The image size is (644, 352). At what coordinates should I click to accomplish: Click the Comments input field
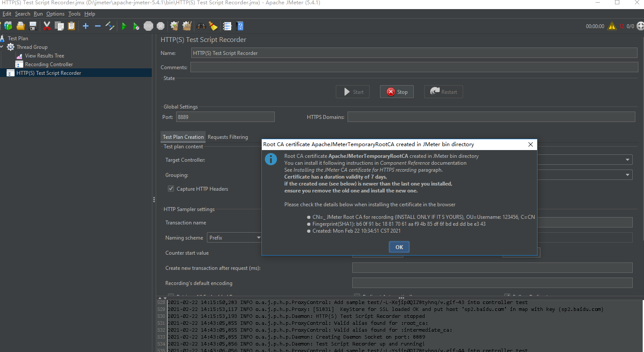[x=414, y=67]
